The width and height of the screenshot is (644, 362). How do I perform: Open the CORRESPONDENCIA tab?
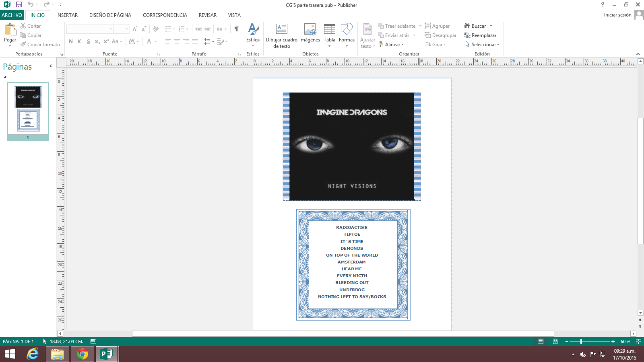point(165,15)
